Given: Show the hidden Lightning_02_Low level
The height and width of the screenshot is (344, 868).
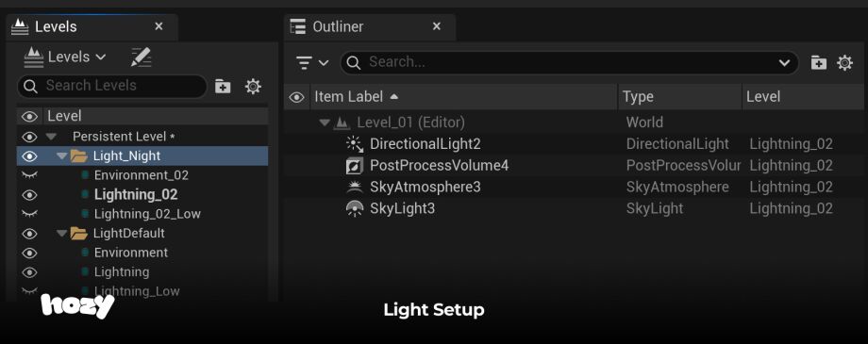Looking at the screenshot, I should [29, 214].
